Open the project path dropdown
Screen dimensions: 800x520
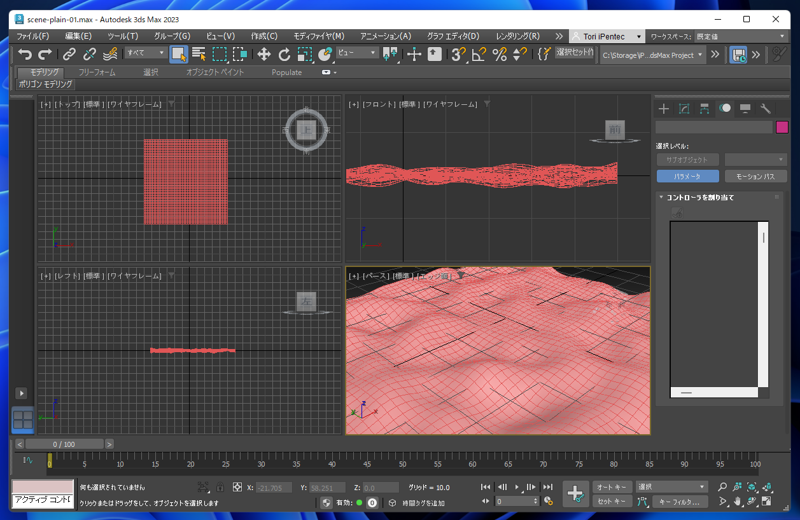(653, 55)
